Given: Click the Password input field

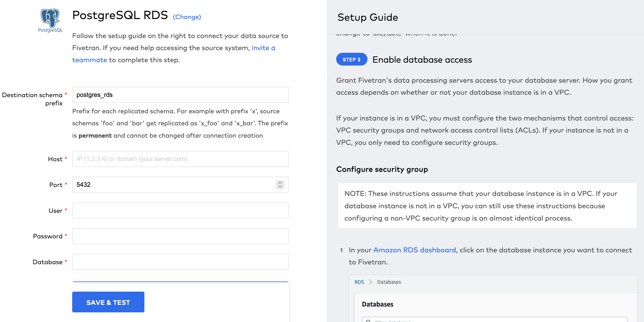Looking at the screenshot, I should [x=180, y=236].
